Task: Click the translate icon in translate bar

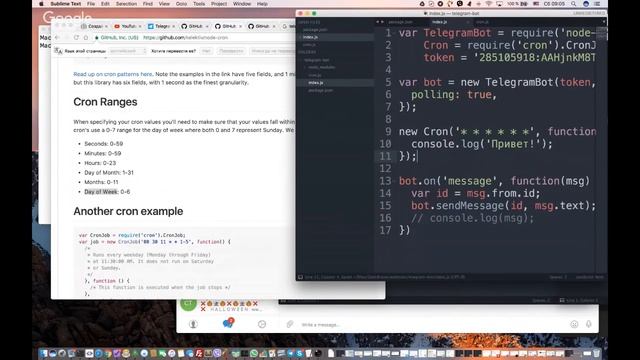Action: pyautogui.click(x=58, y=51)
